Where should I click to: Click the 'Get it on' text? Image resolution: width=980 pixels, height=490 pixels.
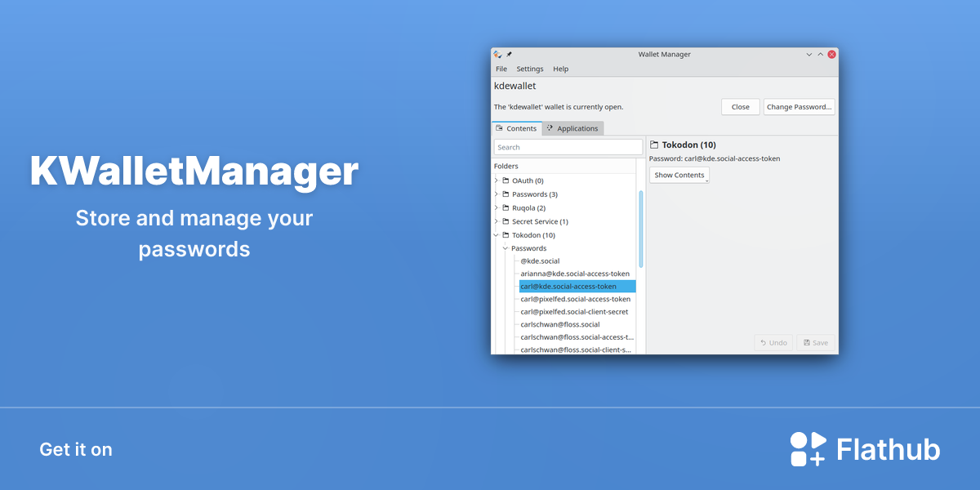pos(76,449)
